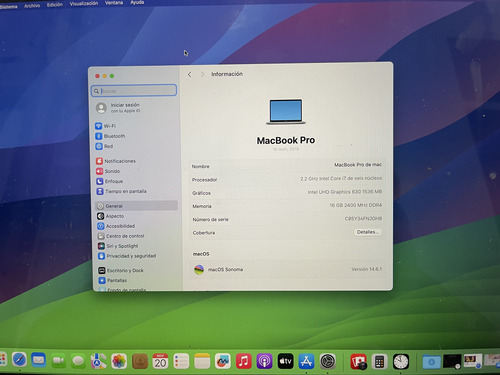Open Privacidad y seguridad settings
The width and height of the screenshot is (500, 375).
127,256
